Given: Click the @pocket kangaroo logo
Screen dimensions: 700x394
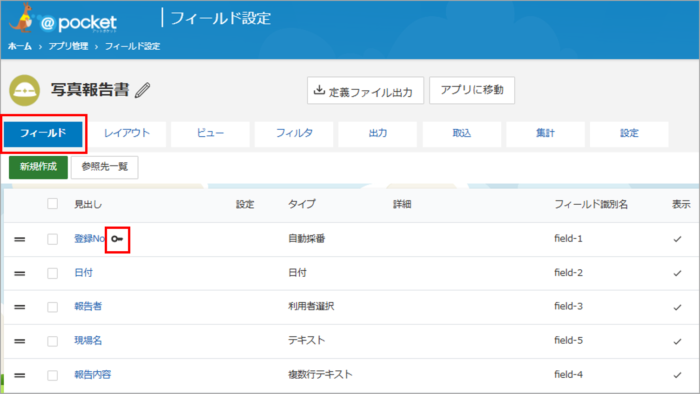Looking at the screenshot, I should coord(62,19).
